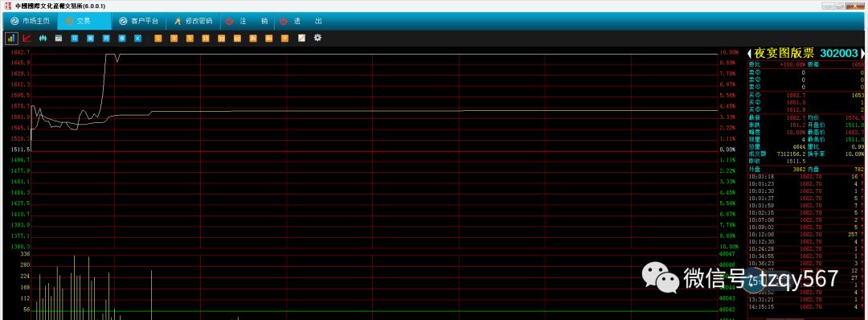The width and height of the screenshot is (868, 320).
Task: Click the bar chart quote list icon
Action: pos(11,39)
